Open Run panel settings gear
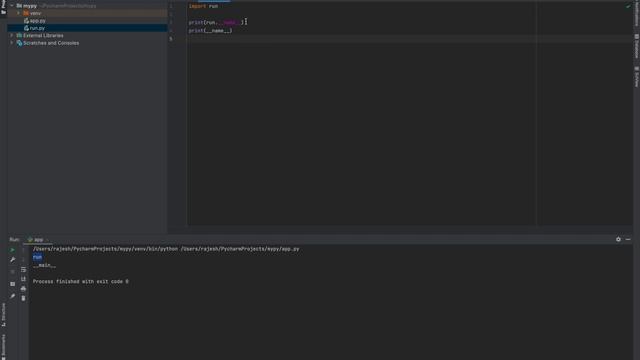 [x=618, y=240]
